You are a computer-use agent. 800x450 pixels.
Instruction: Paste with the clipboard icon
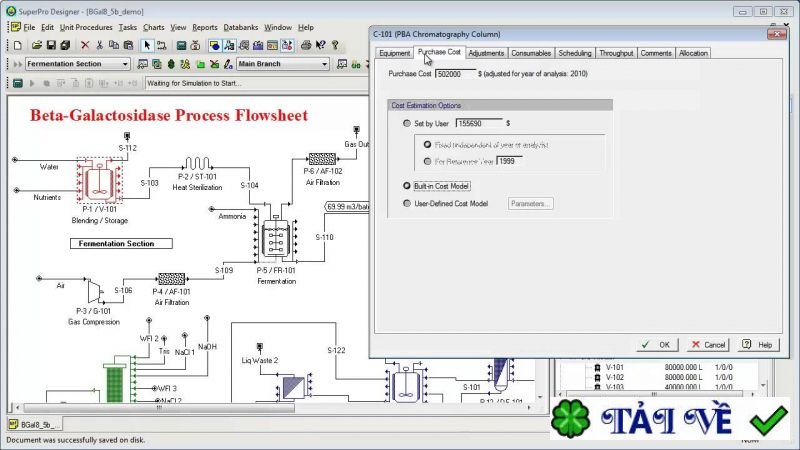[128, 45]
